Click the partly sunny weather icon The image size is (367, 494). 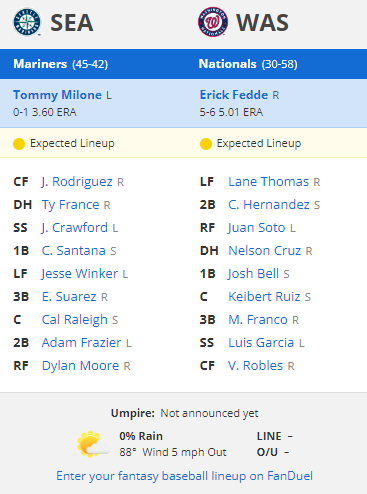93,444
